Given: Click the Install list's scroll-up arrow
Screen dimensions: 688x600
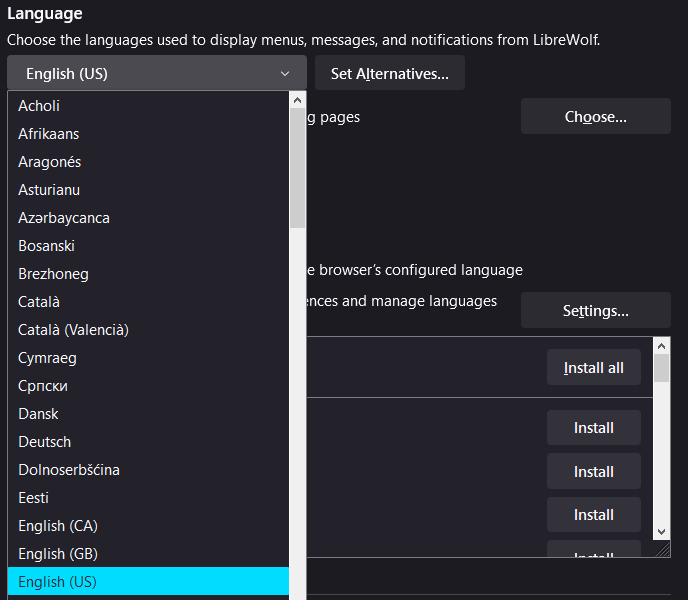Looking at the screenshot, I should [661, 346].
